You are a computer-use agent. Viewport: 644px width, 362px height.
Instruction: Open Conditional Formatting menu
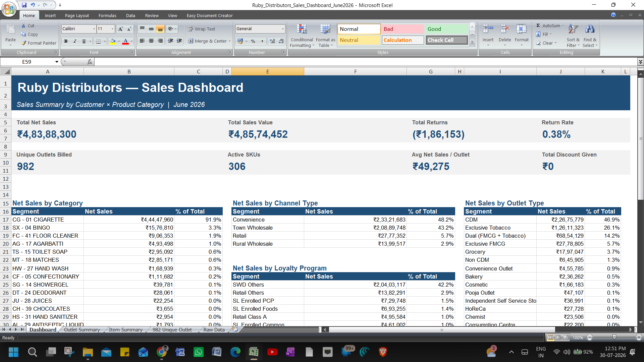pyautogui.click(x=302, y=36)
